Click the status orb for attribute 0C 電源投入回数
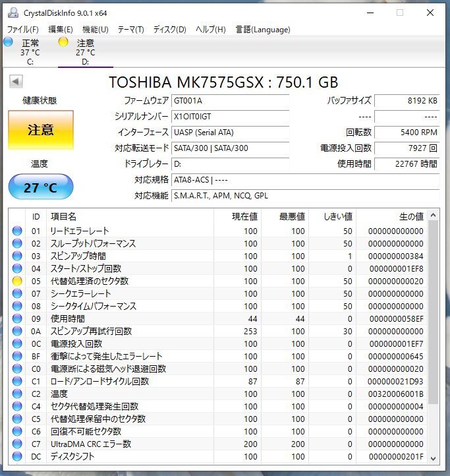Viewport: 450px width, 476px height. click(17, 343)
